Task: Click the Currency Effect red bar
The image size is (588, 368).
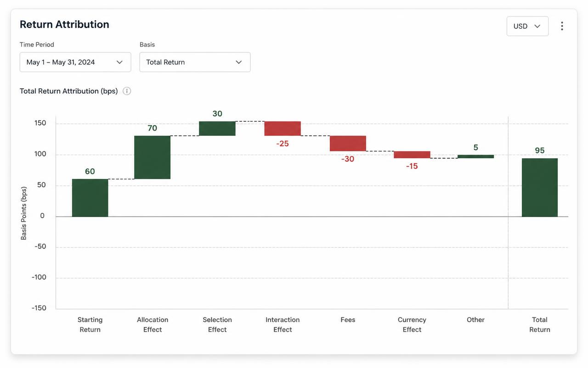Action: tap(412, 155)
